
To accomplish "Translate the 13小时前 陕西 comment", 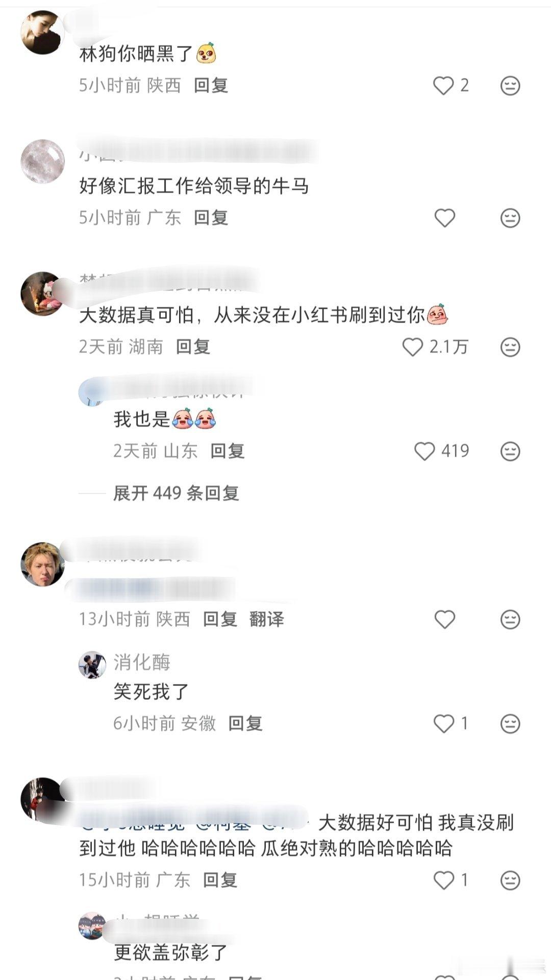I will click(x=266, y=619).
